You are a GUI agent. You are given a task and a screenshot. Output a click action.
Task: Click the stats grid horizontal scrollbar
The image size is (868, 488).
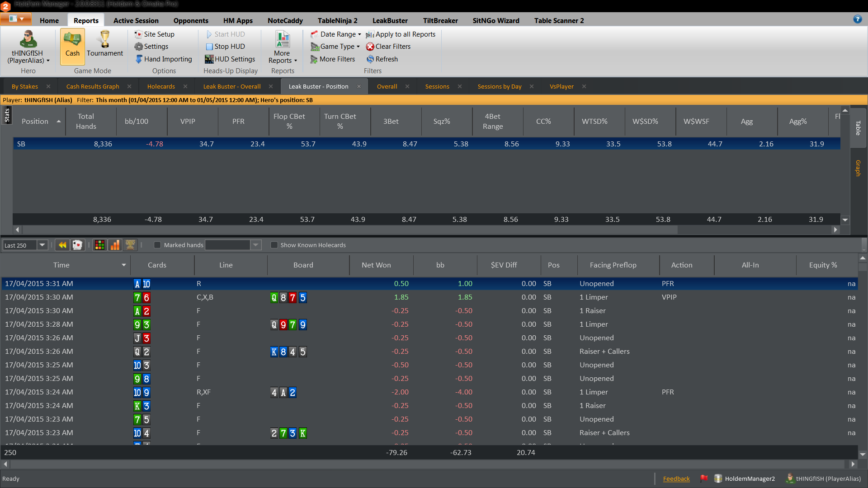(425, 230)
